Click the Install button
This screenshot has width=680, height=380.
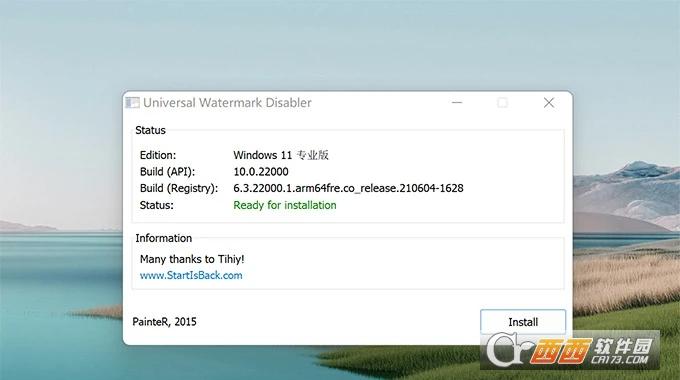(523, 322)
